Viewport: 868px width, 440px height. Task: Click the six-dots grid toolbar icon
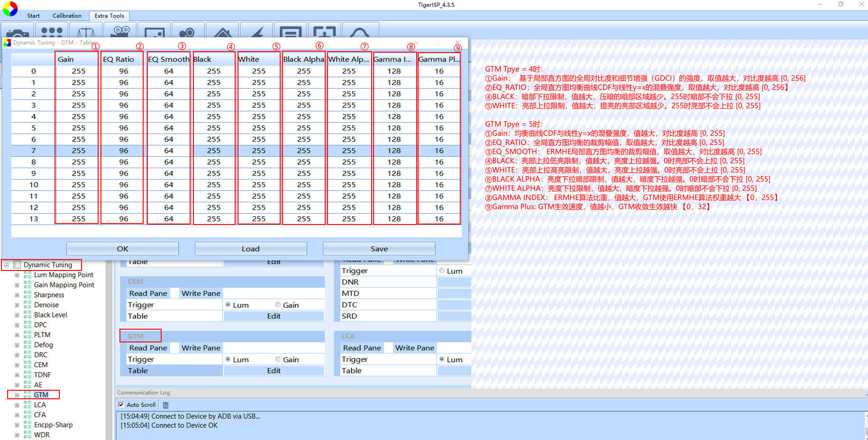coord(52,32)
